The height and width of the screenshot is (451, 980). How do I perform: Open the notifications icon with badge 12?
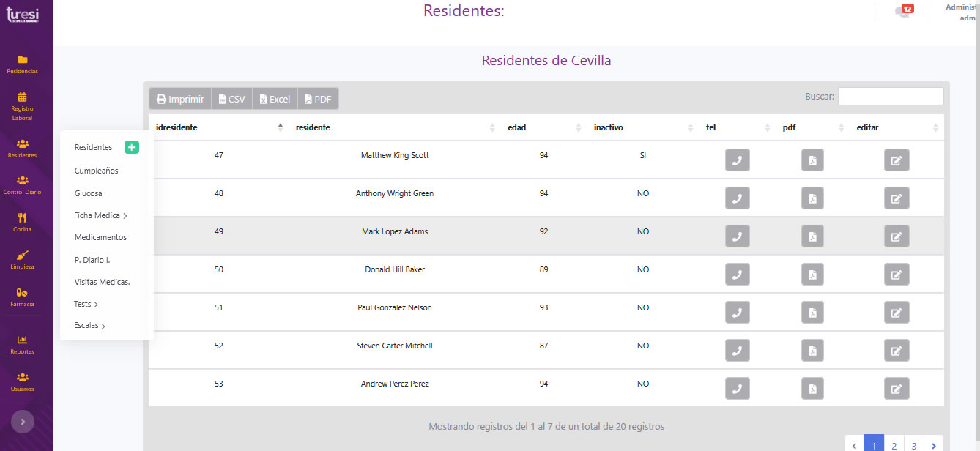(x=904, y=12)
